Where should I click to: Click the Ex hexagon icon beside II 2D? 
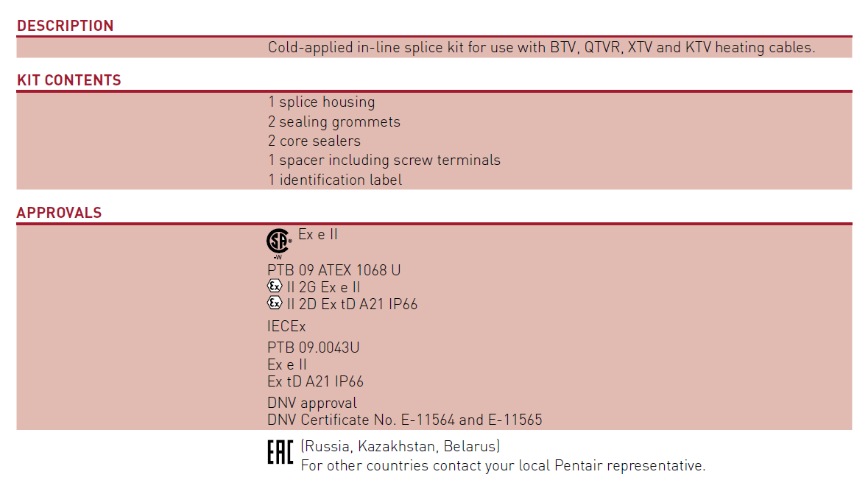coord(275,303)
